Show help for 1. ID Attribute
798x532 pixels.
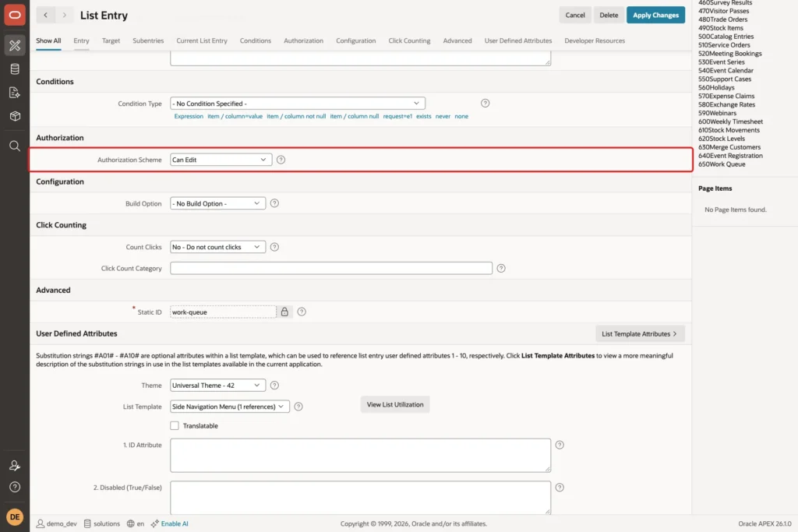(560, 445)
